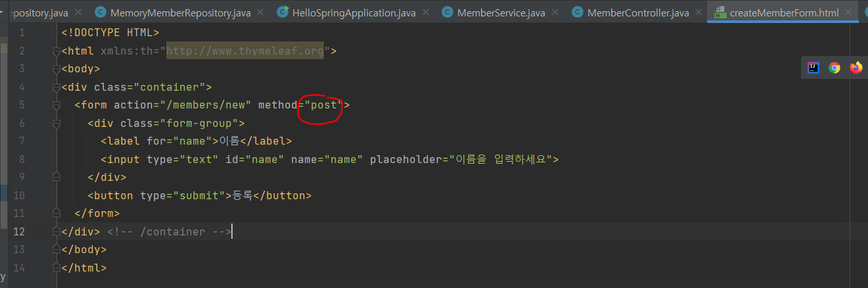Click the closing </body> tag
The image size is (868, 288).
pos(84,249)
